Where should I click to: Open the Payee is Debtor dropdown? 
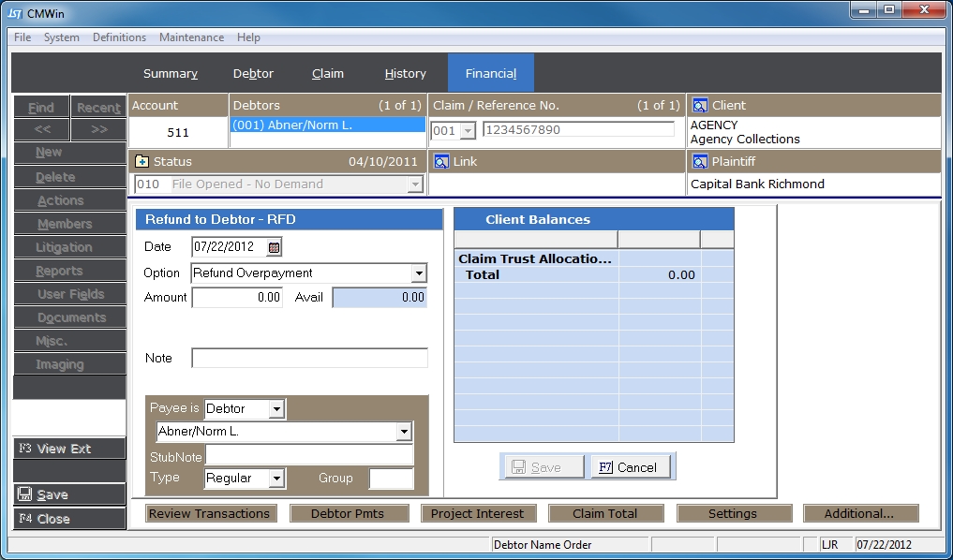(x=275, y=409)
